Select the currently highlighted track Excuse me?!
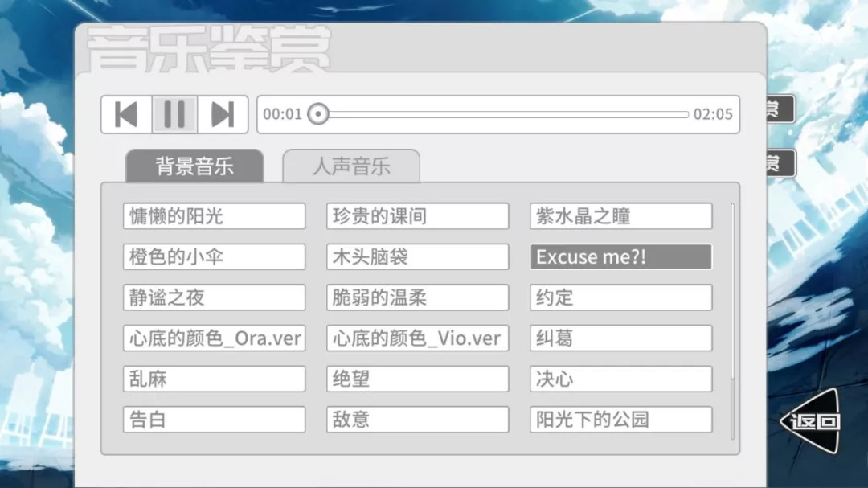This screenshot has height=488, width=868. tap(620, 256)
